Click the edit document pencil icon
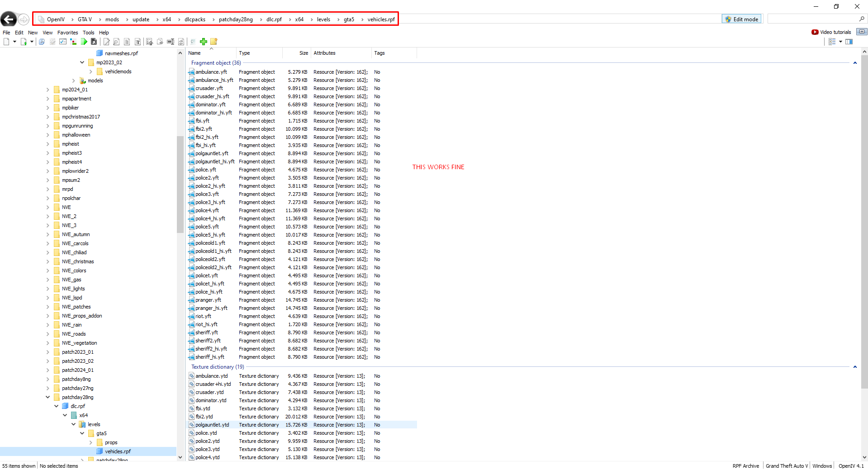The height and width of the screenshot is (470, 868). coord(106,42)
